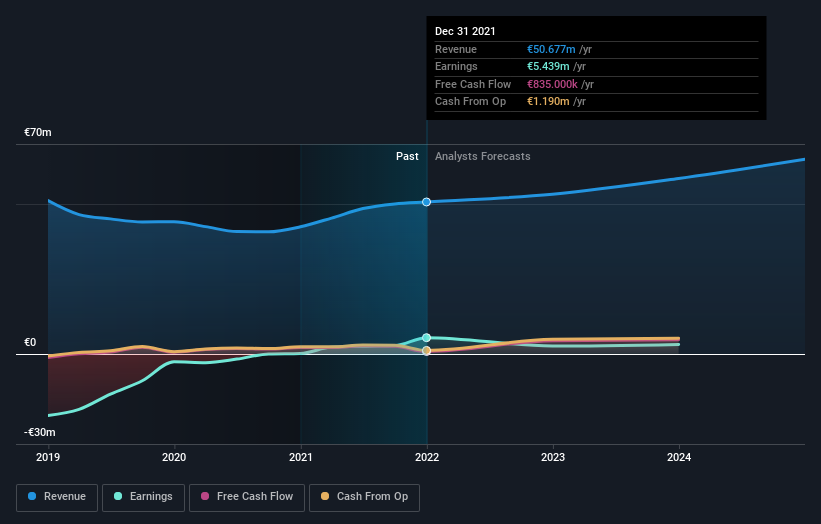This screenshot has height=524, width=821.
Task: Click the €5.439m earnings value
Action: 548,66
